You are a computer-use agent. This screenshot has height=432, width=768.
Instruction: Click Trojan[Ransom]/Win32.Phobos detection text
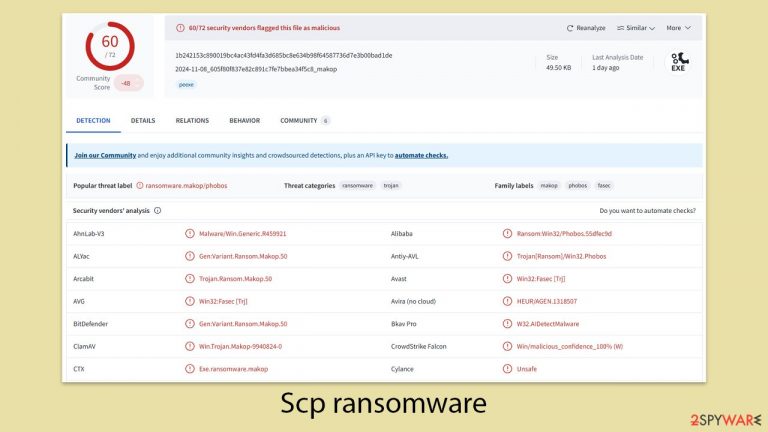pos(561,256)
